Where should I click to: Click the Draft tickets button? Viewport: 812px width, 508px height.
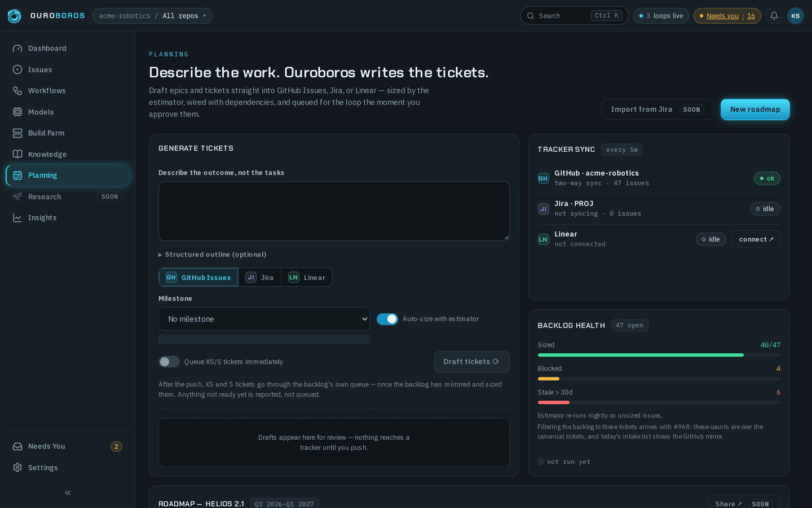click(472, 362)
